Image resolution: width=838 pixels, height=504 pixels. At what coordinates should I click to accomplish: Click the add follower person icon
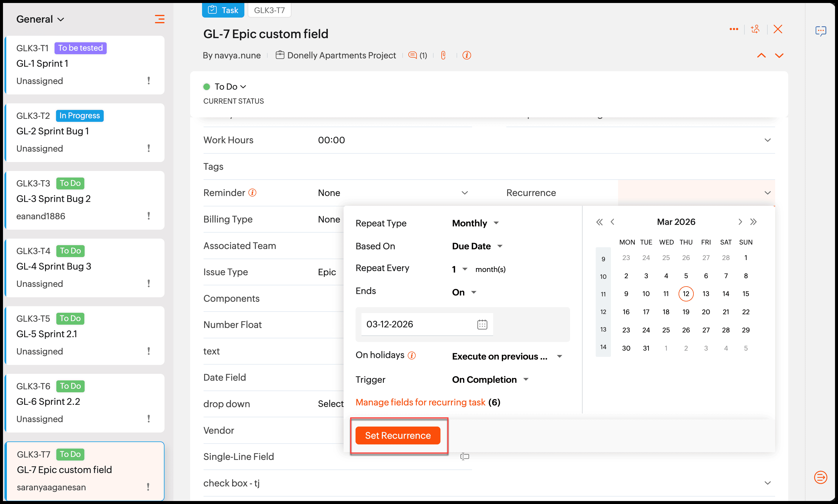pyautogui.click(x=755, y=29)
